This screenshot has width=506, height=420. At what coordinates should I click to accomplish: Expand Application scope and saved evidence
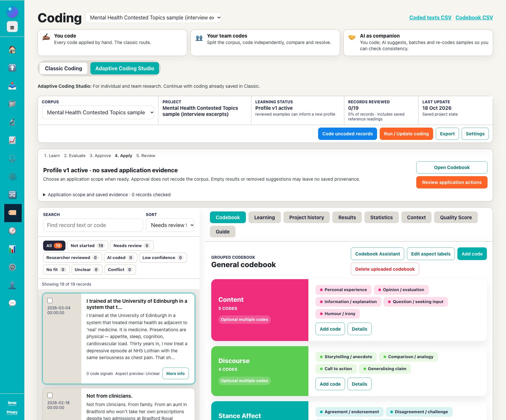coord(107,195)
